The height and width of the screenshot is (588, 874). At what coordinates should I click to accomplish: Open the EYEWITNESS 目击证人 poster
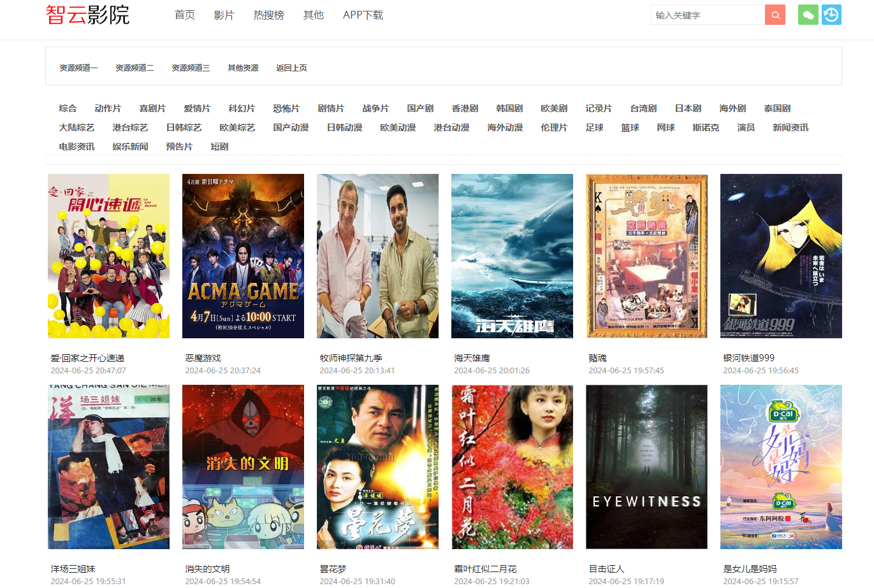646,467
